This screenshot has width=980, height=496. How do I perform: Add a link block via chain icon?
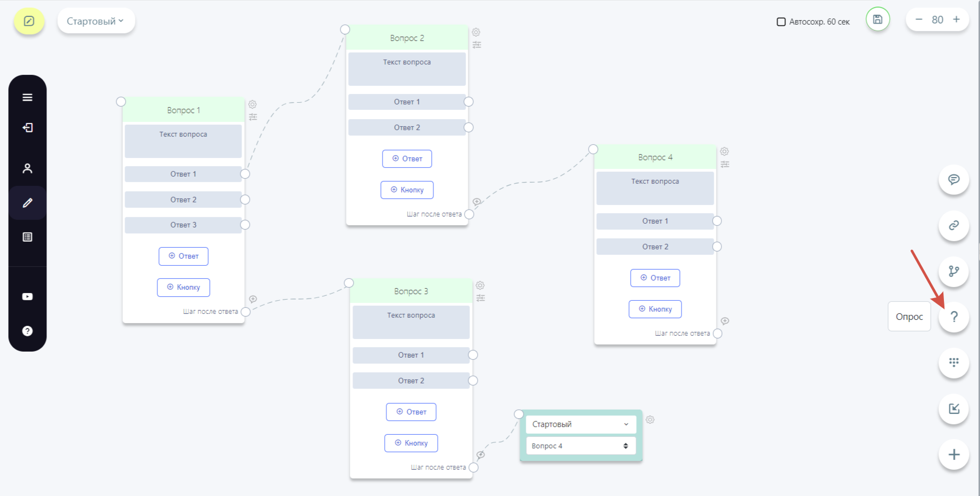click(x=954, y=225)
